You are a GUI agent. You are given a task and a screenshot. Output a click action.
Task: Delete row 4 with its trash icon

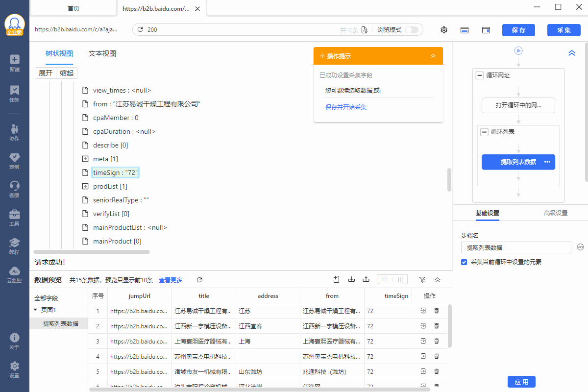point(437,356)
